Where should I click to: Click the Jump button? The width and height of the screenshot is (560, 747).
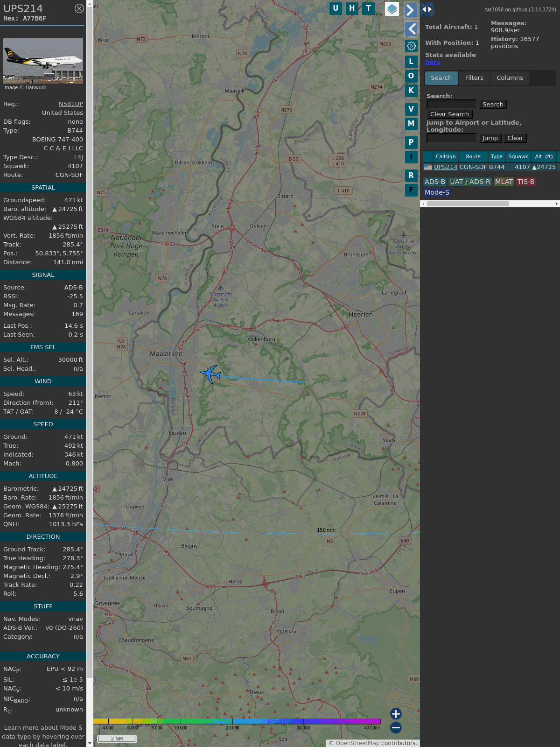(x=490, y=138)
